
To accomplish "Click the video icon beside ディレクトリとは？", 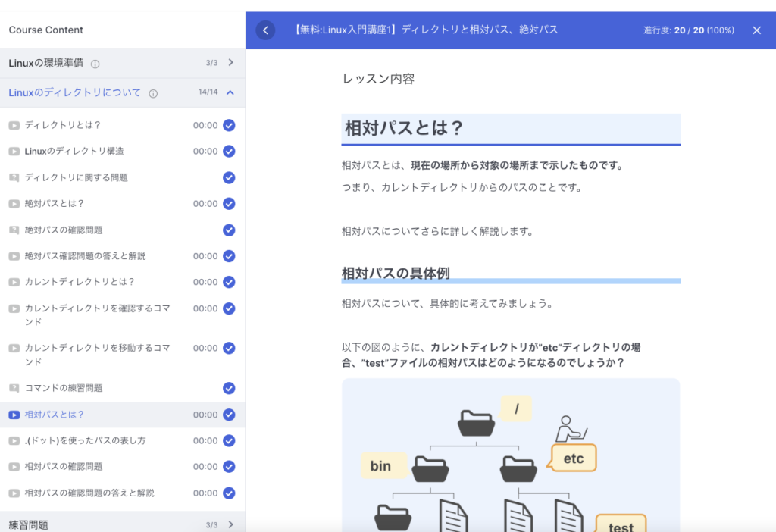I will (14, 125).
